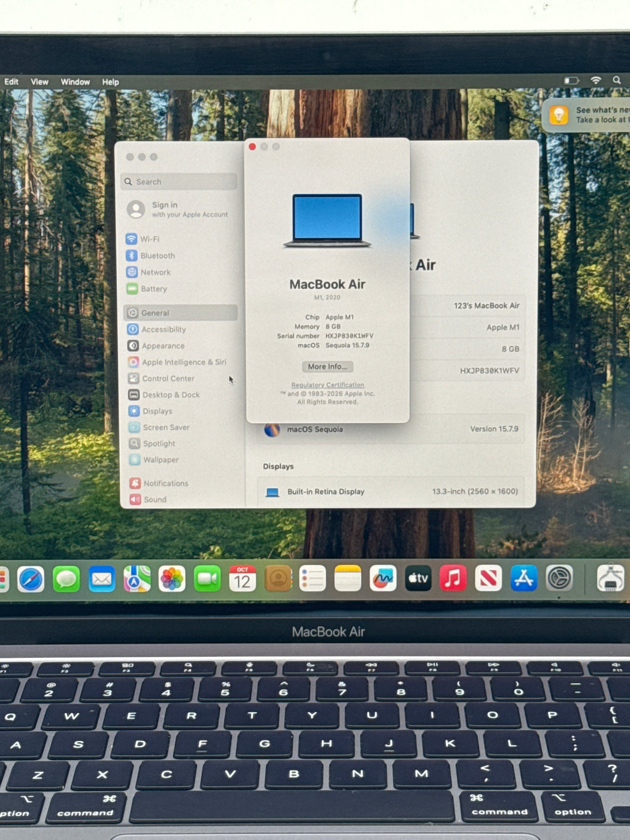The width and height of the screenshot is (630, 840).
Task: Click the macOS Sequoia version row
Action: coord(391,429)
